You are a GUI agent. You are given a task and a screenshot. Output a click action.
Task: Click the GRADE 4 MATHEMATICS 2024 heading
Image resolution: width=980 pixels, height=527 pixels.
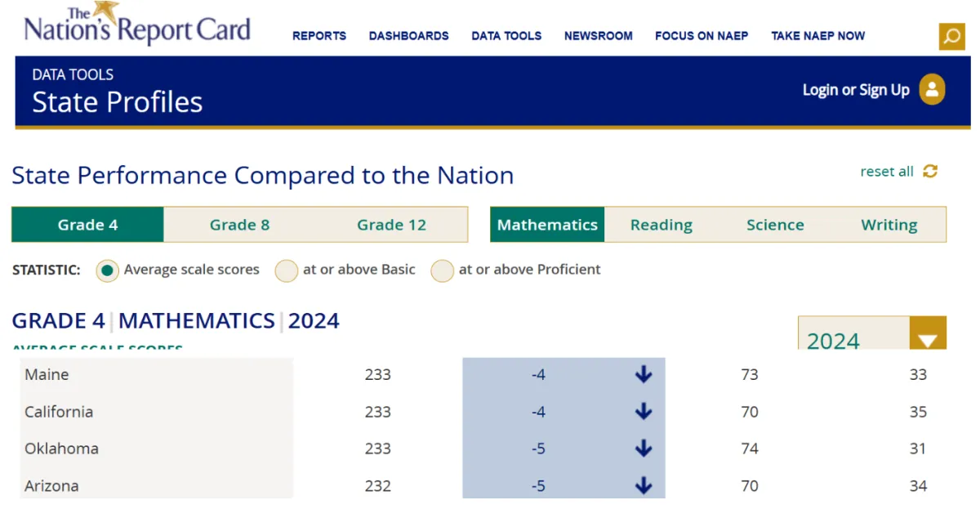click(176, 320)
